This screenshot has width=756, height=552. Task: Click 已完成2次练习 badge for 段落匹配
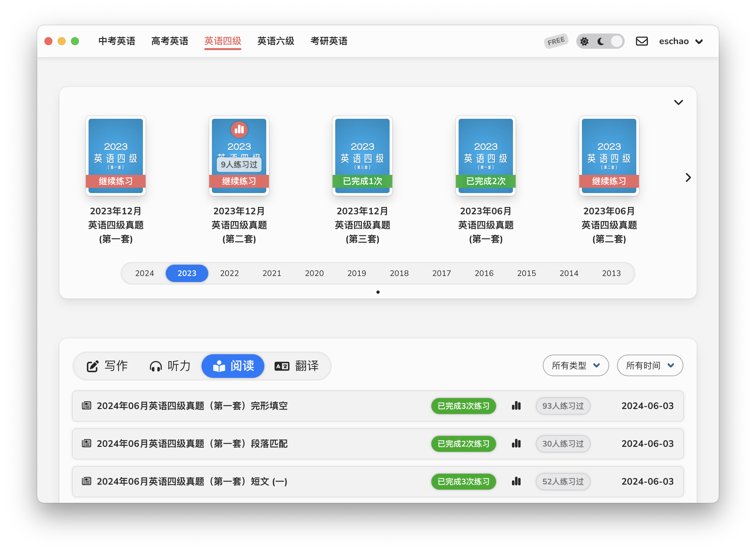pyautogui.click(x=463, y=444)
